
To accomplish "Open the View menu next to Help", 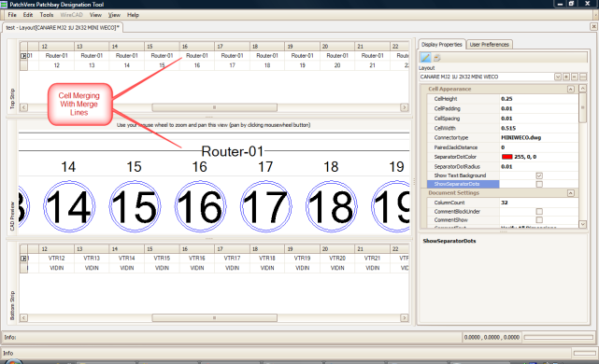I will coord(114,15).
